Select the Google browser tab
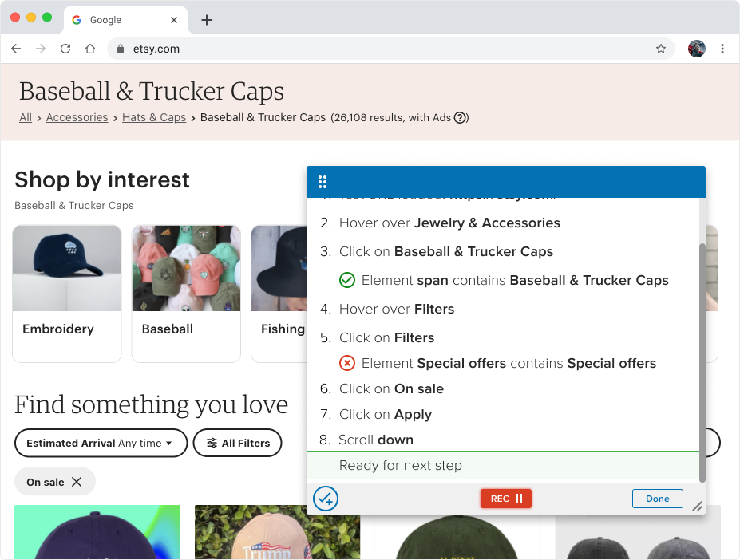 click(125, 20)
